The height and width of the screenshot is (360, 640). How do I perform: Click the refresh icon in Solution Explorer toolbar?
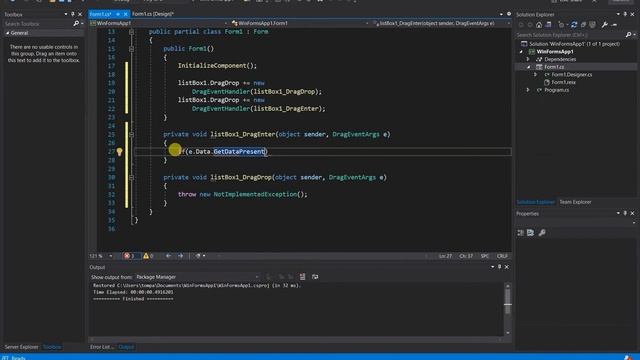[574, 25]
